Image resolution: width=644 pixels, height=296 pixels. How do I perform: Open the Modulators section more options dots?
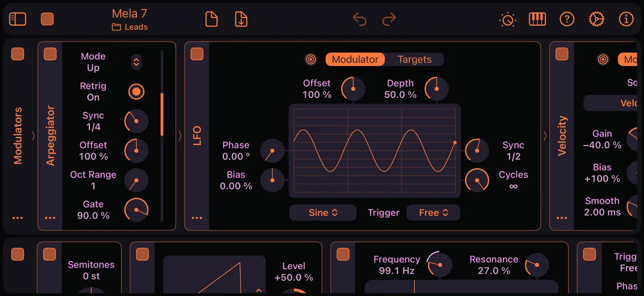[x=18, y=218]
